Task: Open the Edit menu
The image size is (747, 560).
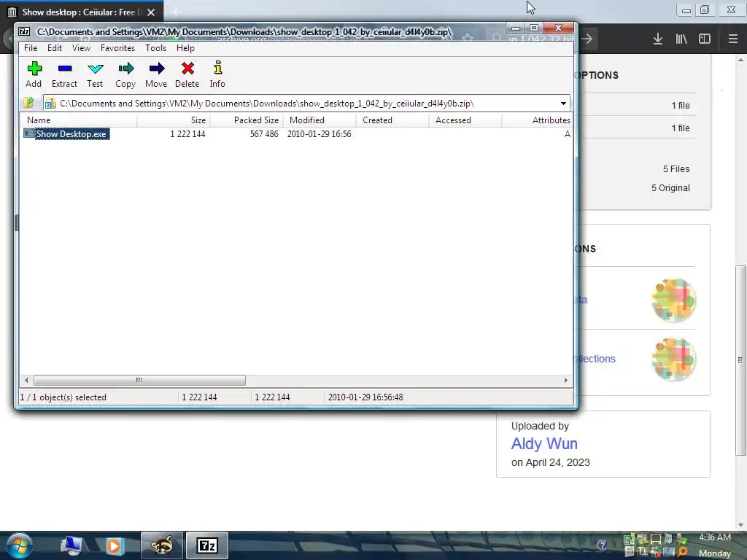Action: click(54, 48)
